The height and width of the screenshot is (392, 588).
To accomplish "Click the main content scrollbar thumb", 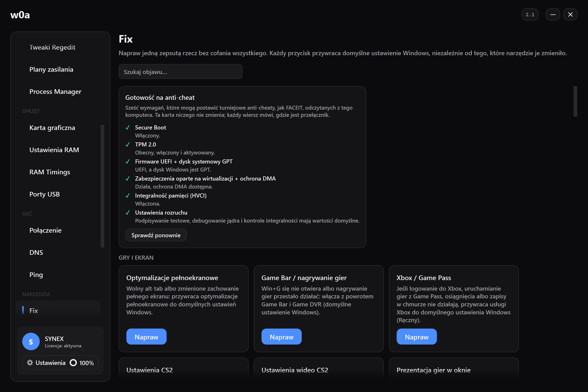I will coord(575,101).
